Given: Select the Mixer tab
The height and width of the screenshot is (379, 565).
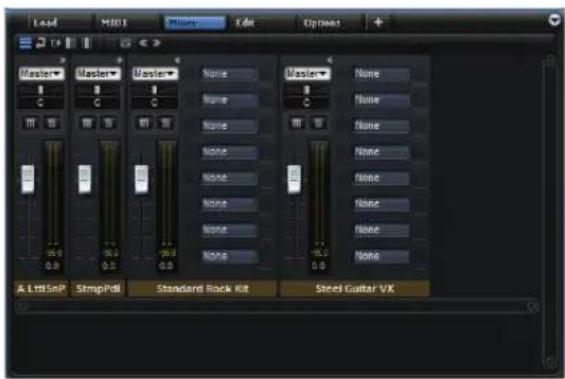Looking at the screenshot, I should [x=195, y=23].
